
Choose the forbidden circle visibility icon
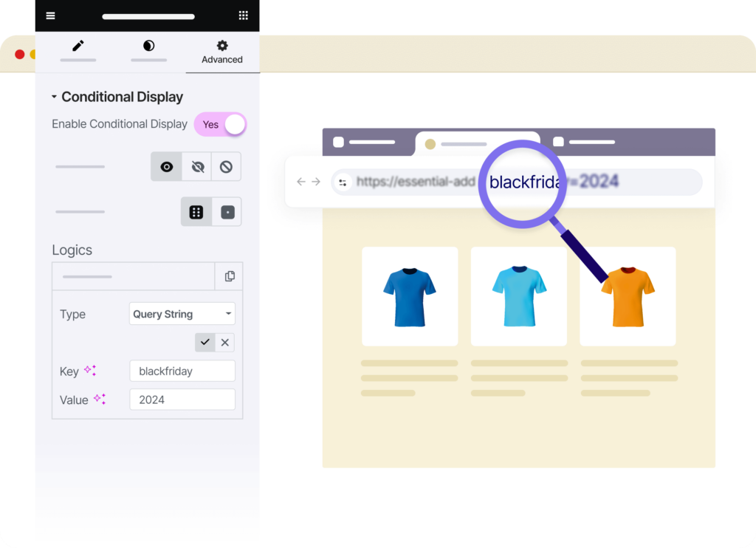pos(226,167)
